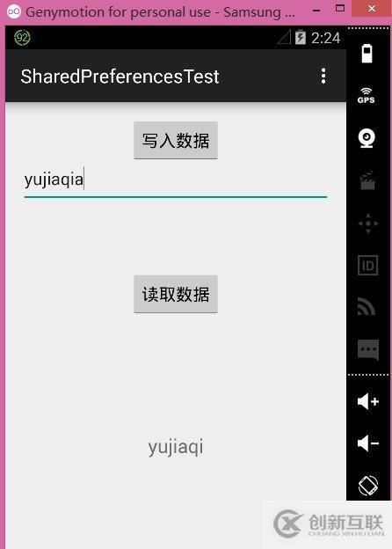Tap the yujiaqi result text
Viewport: 392px width, 549px height.
(176, 447)
